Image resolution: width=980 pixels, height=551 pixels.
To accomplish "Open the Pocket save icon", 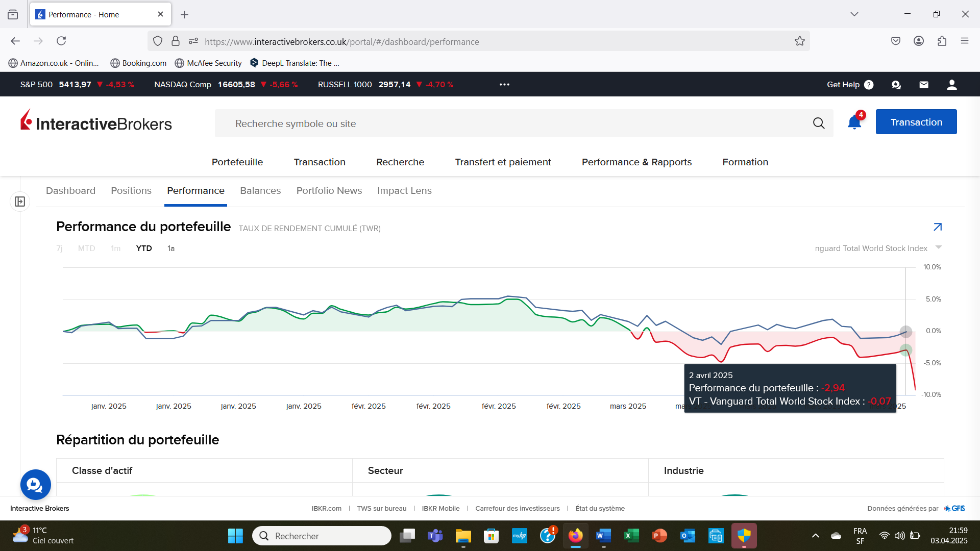I will [x=896, y=41].
